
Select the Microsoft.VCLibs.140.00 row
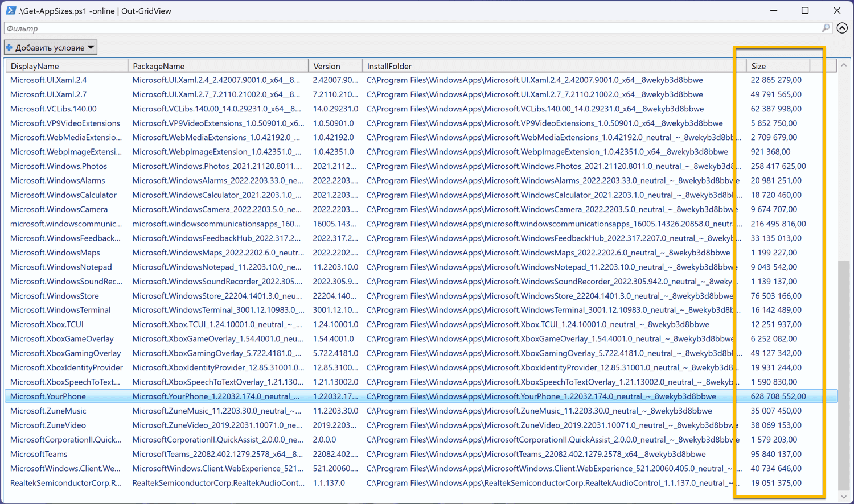click(421, 109)
